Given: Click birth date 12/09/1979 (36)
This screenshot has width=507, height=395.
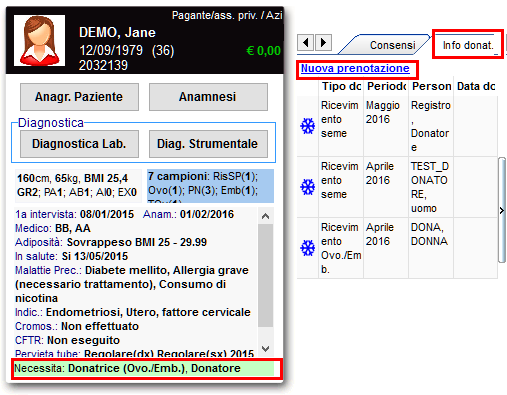Looking at the screenshot, I should click(x=126, y=51).
